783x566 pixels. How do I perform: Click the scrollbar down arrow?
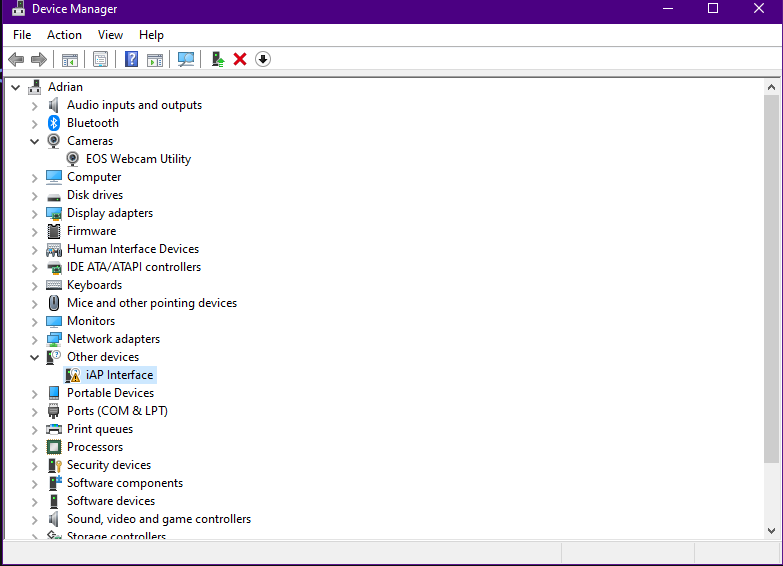(771, 531)
